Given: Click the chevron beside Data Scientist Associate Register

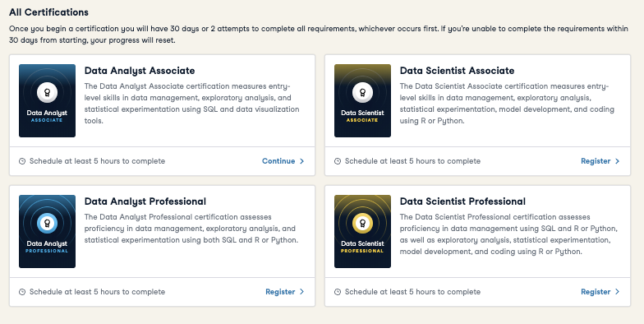Looking at the screenshot, I should point(618,161).
